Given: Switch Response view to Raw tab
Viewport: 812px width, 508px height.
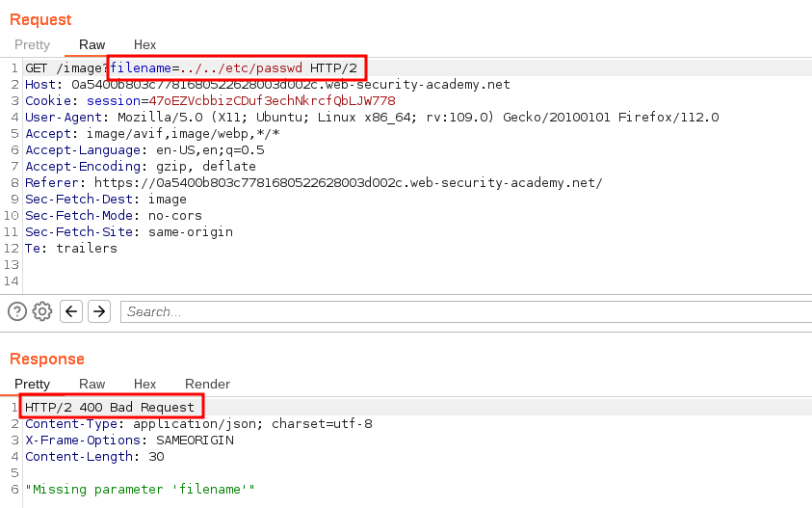Looking at the screenshot, I should (92, 384).
